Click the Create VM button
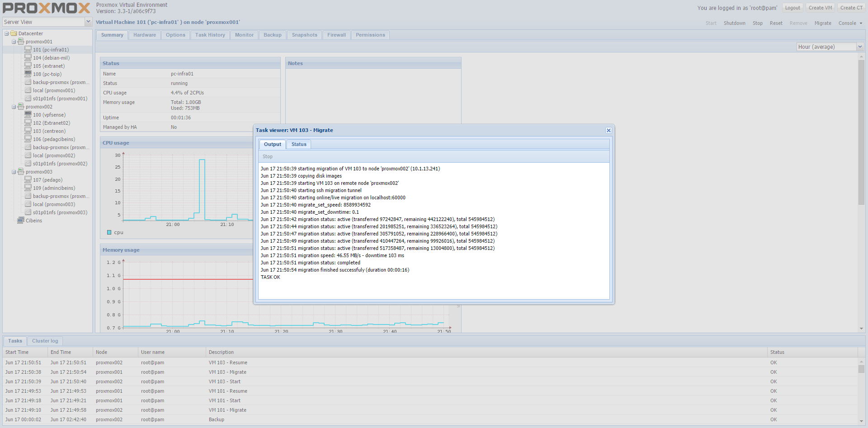The width and height of the screenshot is (868, 428). (820, 8)
